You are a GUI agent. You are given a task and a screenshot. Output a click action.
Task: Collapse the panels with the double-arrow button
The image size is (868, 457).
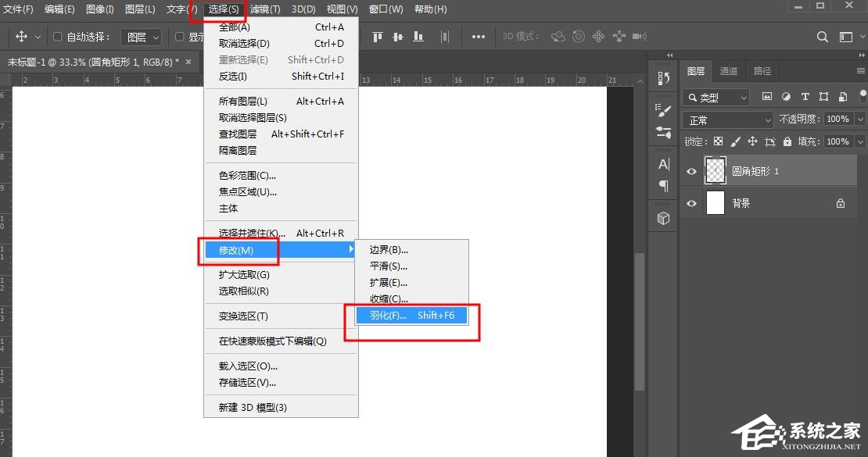669,55
